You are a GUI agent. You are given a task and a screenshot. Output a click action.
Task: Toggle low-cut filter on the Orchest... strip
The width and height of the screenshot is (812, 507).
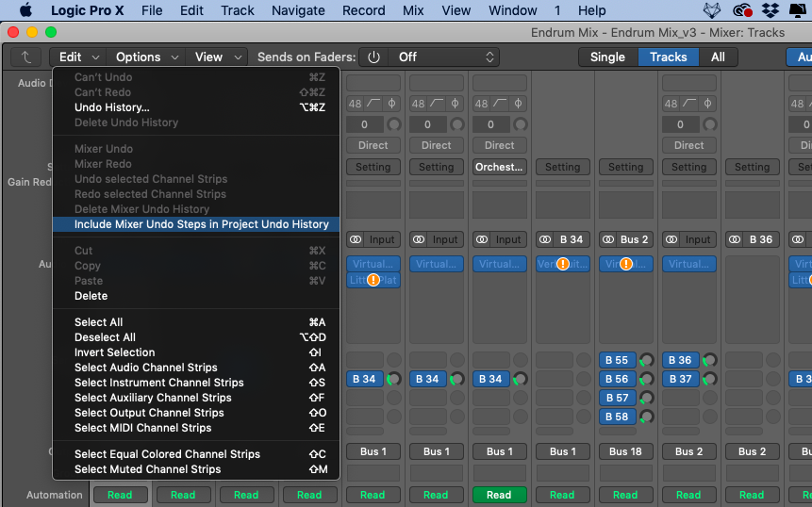(x=500, y=104)
